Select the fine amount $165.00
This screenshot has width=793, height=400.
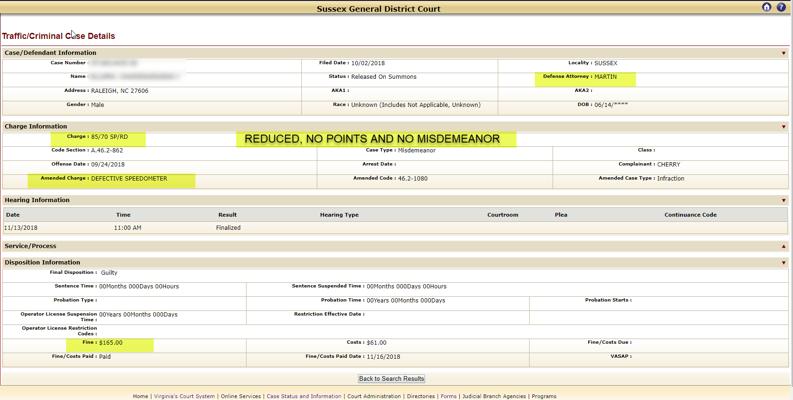(x=111, y=343)
